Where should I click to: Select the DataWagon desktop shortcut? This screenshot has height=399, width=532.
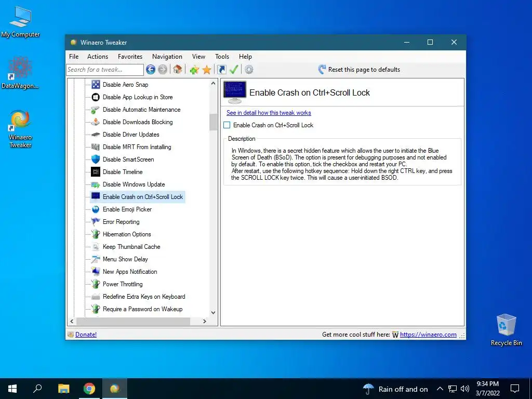click(x=20, y=73)
